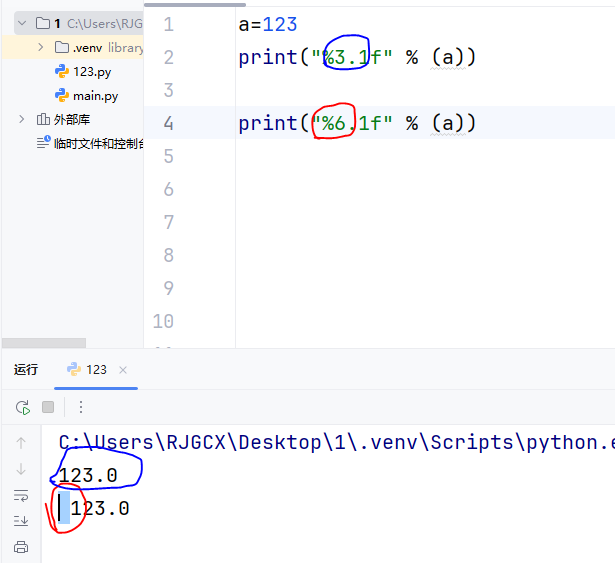Click line number 1 in the gutter

coord(168,24)
